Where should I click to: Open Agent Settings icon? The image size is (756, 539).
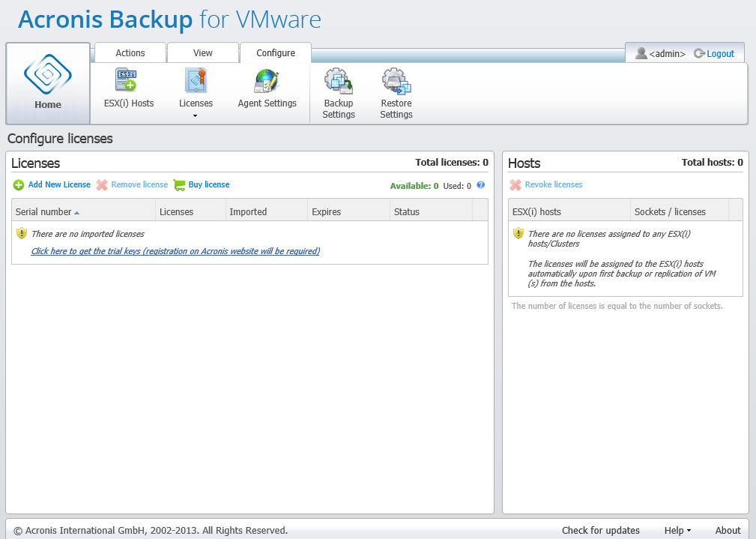267,80
